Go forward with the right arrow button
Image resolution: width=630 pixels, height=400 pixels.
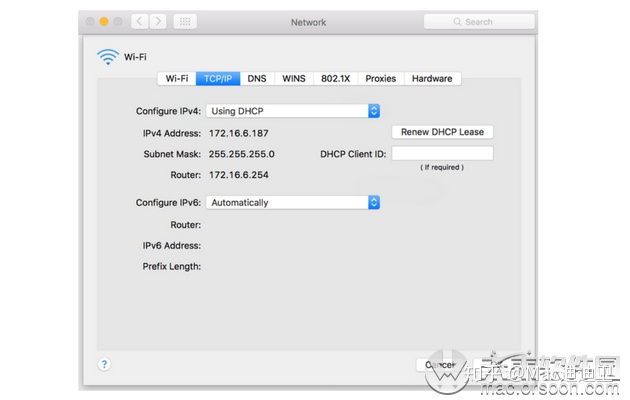[x=158, y=21]
